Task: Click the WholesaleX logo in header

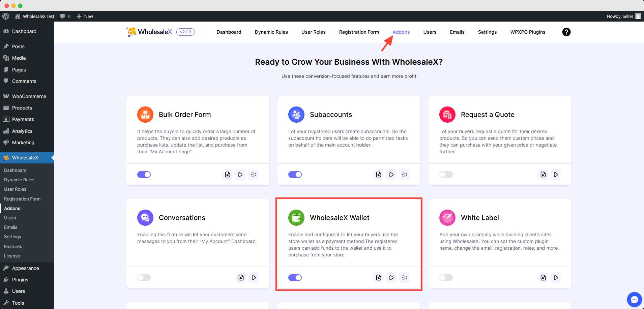Action: pyautogui.click(x=149, y=32)
